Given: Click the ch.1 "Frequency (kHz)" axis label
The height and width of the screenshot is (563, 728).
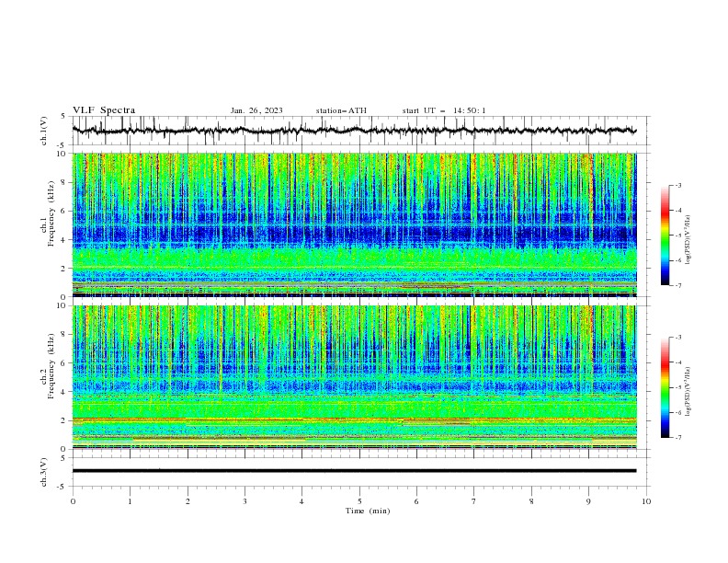Looking at the screenshot, I should [x=51, y=212].
